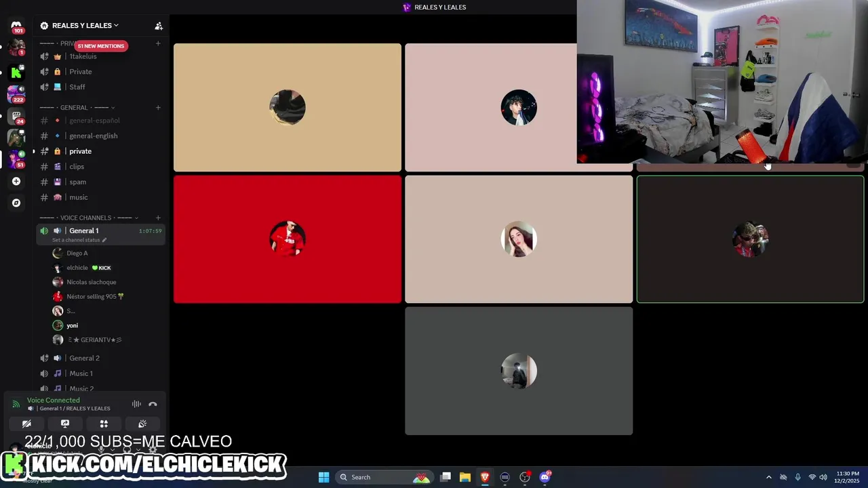
Task: Click the female avatar in beige tile
Action: pyautogui.click(x=519, y=239)
